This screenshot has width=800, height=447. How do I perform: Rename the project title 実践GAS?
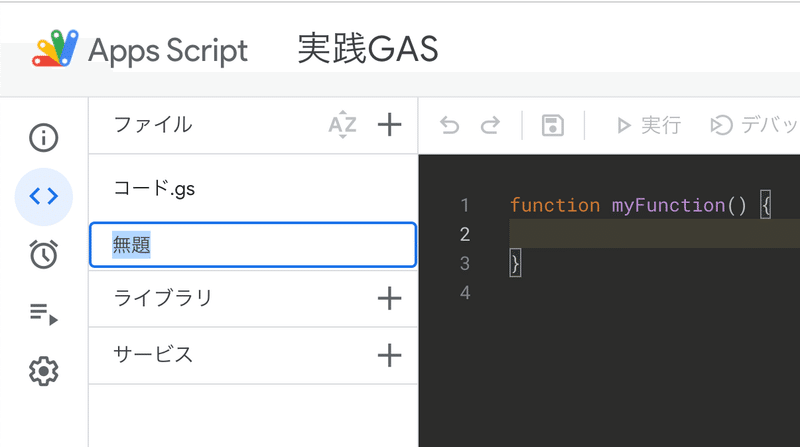tap(368, 49)
